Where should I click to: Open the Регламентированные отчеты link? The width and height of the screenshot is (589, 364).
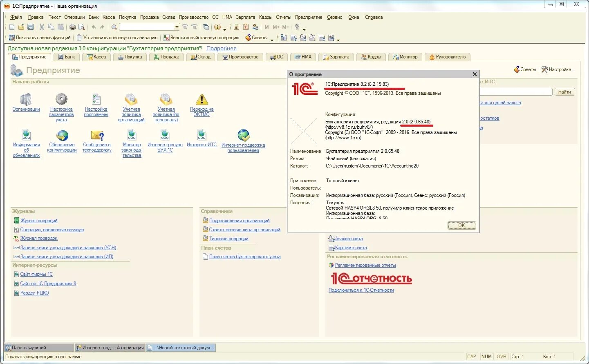point(365,265)
